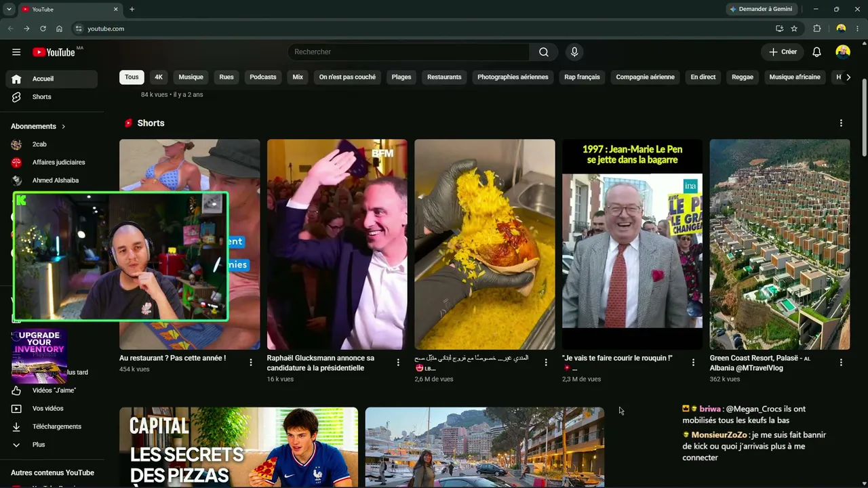Go back with the browser back arrow
The height and width of the screenshot is (488, 868).
[x=10, y=28]
